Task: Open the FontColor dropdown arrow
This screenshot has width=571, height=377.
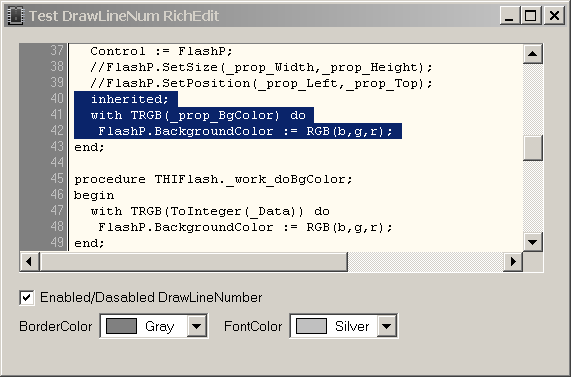Action: [387, 326]
